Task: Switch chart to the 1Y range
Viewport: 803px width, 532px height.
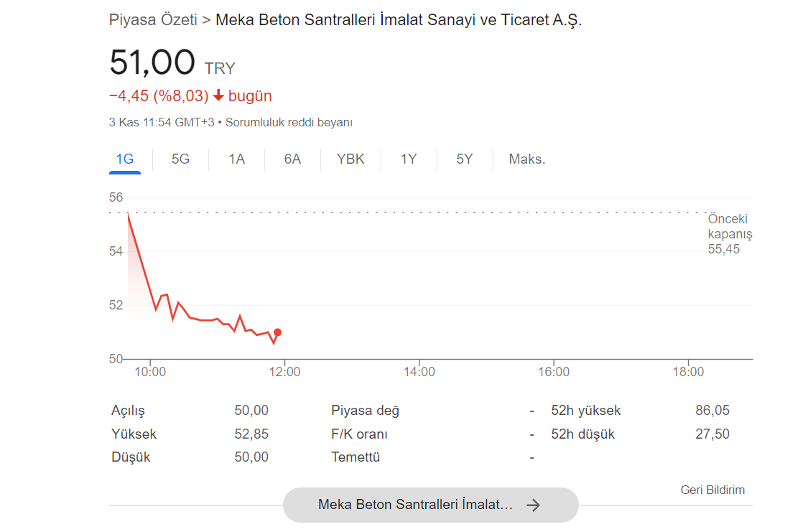Action: [x=409, y=159]
